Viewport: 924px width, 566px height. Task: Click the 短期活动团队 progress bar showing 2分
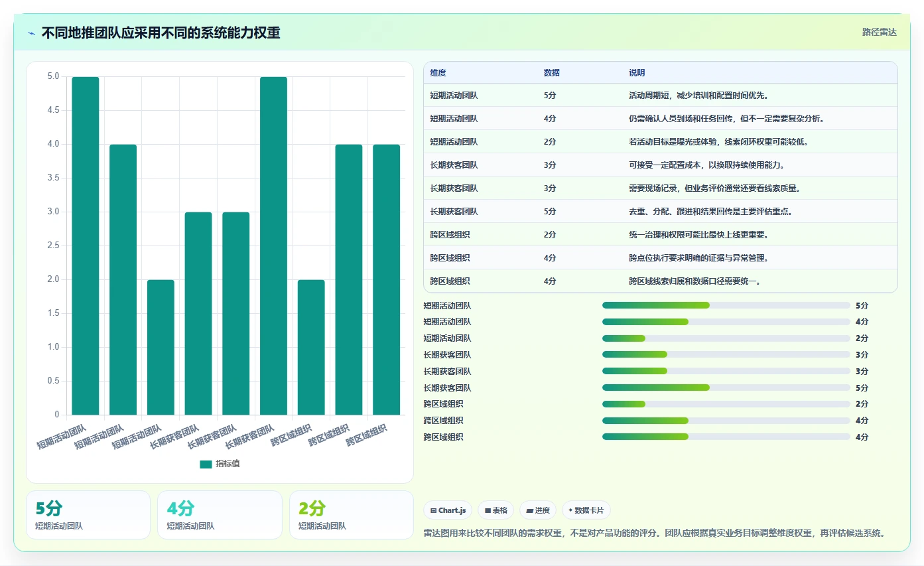(x=726, y=338)
